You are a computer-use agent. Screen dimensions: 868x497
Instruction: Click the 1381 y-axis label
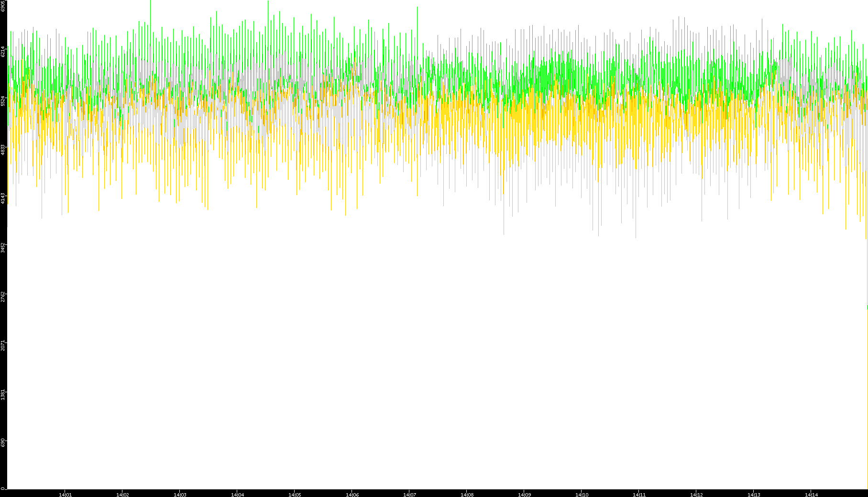click(x=3, y=394)
